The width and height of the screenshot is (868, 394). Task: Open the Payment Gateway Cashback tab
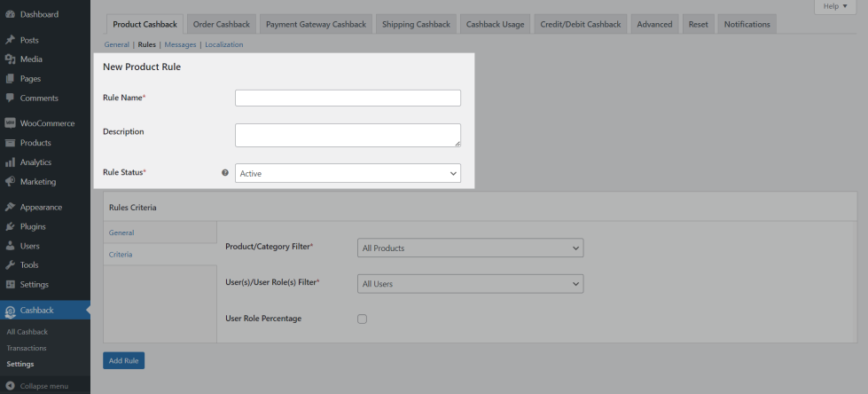(x=316, y=24)
